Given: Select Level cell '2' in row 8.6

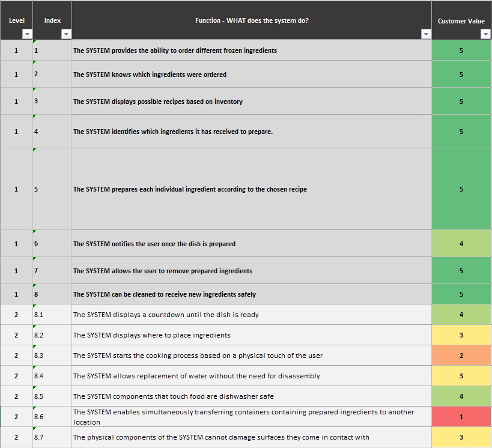Looking at the screenshot, I should pos(16,416).
